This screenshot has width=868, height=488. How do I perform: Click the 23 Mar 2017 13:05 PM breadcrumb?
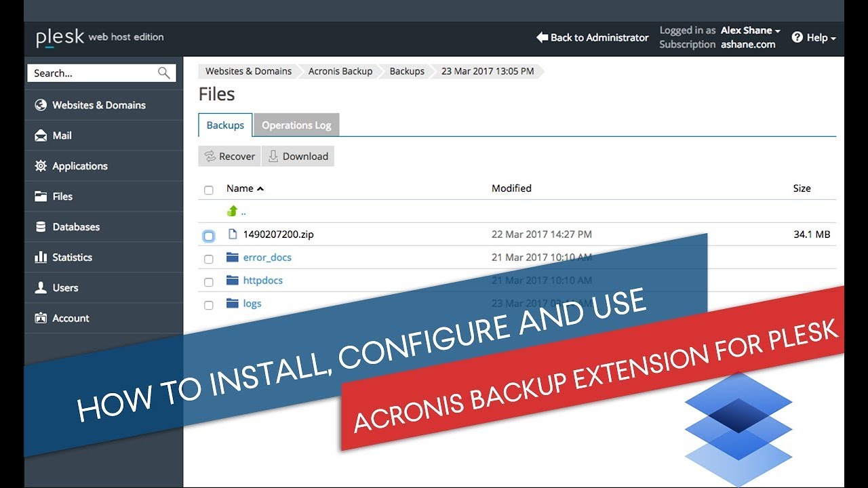[x=488, y=71]
